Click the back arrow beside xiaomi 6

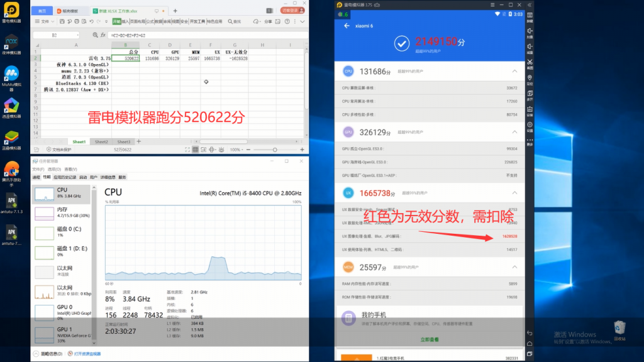point(347,26)
